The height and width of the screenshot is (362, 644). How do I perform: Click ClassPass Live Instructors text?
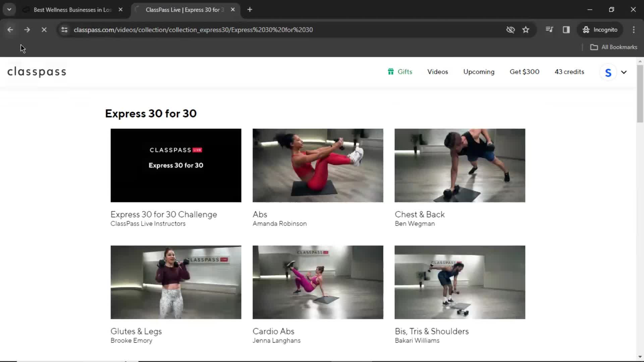(x=148, y=224)
